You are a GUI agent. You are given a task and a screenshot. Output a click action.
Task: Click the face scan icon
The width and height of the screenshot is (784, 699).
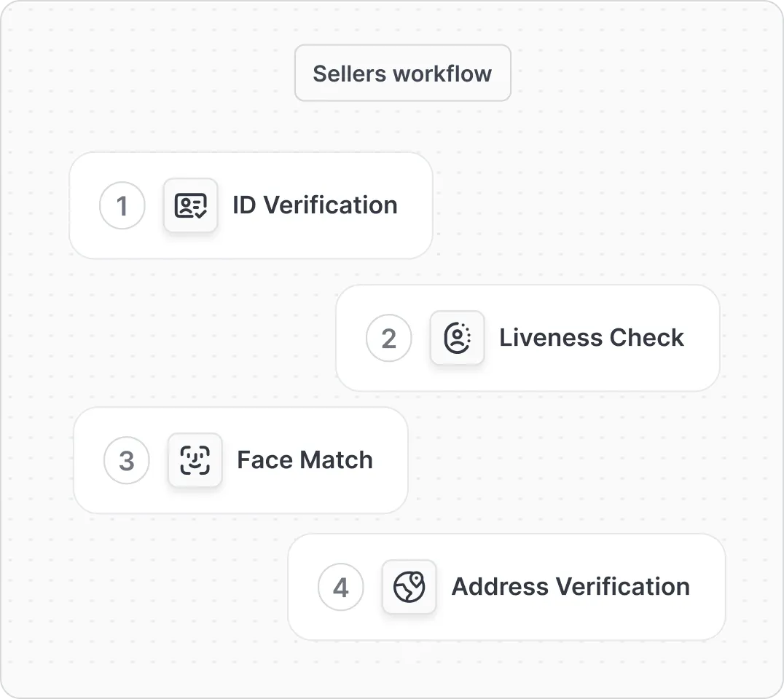tap(195, 460)
